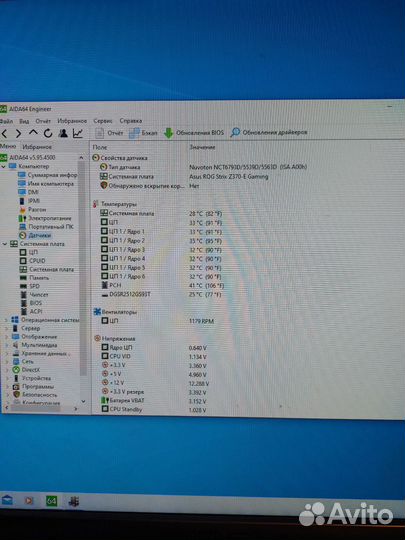This screenshot has height=540, width=405.
Task: Select the Безопасность tree item
Action: (x=35, y=395)
